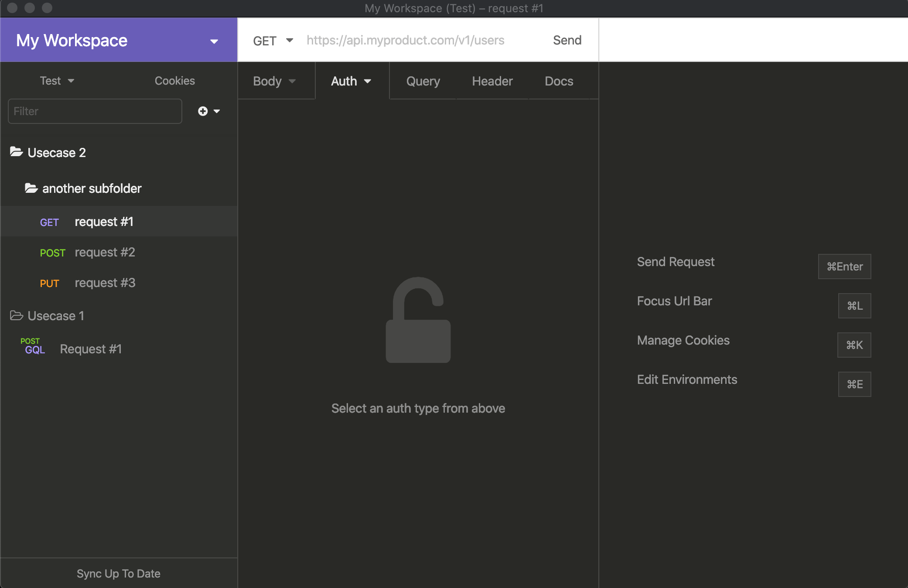
Task: Switch to the Header tab
Action: [492, 81]
